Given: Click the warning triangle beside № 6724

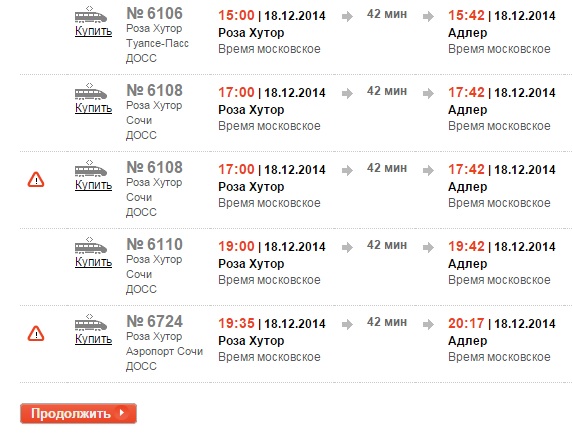Looking at the screenshot, I should coord(36,333).
